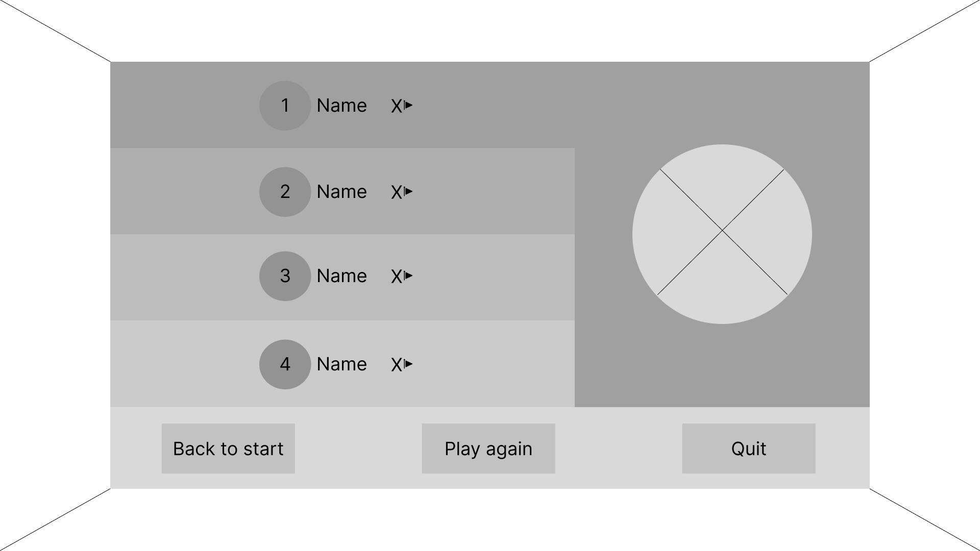Click the Name label of first place
The image size is (980, 551).
[341, 106]
